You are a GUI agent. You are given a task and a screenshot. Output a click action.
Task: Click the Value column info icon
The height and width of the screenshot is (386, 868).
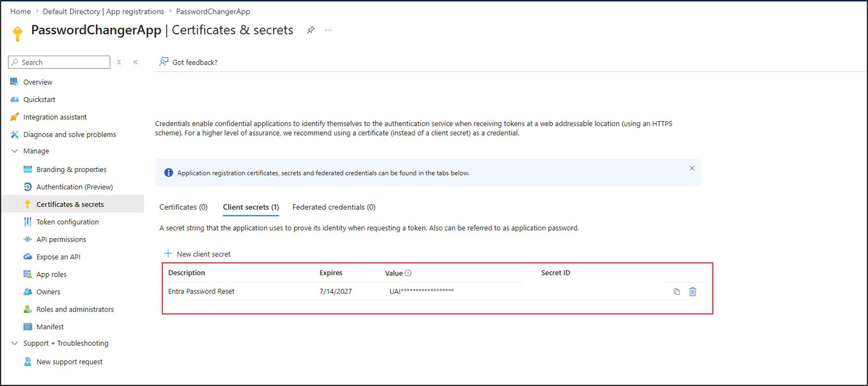(x=408, y=273)
